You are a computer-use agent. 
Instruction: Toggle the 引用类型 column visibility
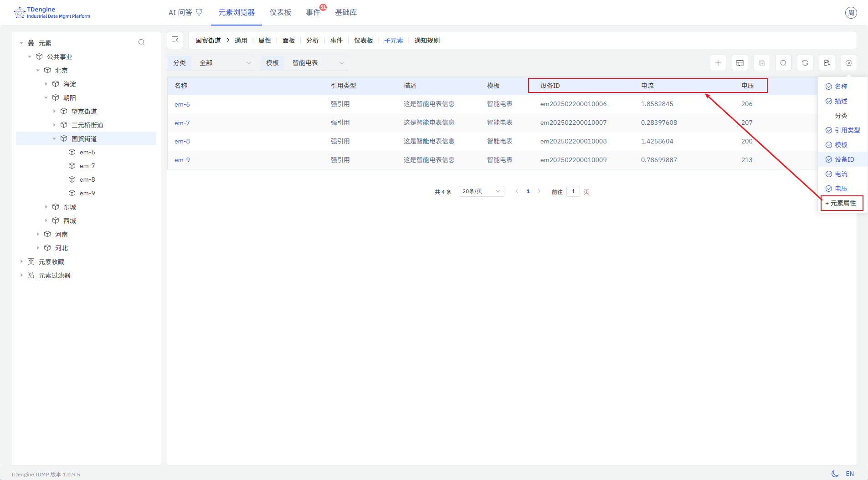pyautogui.click(x=842, y=130)
